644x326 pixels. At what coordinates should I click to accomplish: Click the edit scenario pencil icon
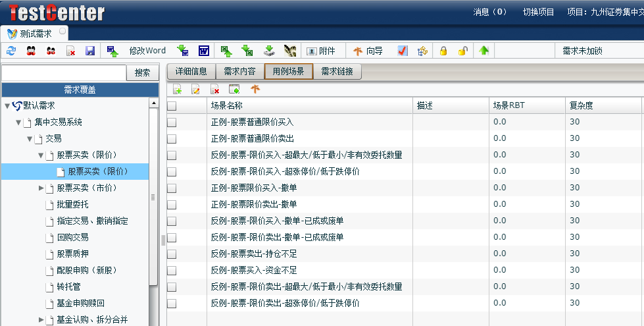pos(195,90)
